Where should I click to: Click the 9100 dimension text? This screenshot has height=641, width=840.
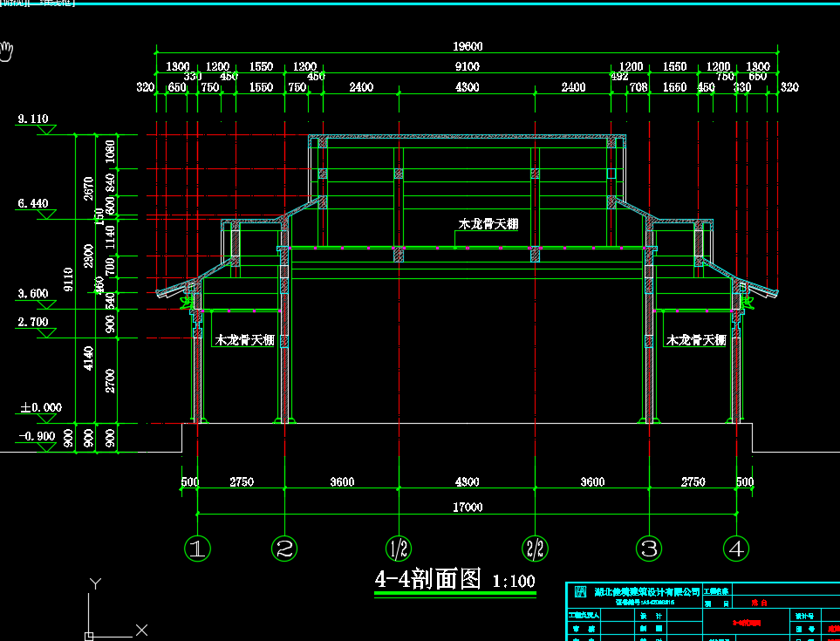pos(468,66)
